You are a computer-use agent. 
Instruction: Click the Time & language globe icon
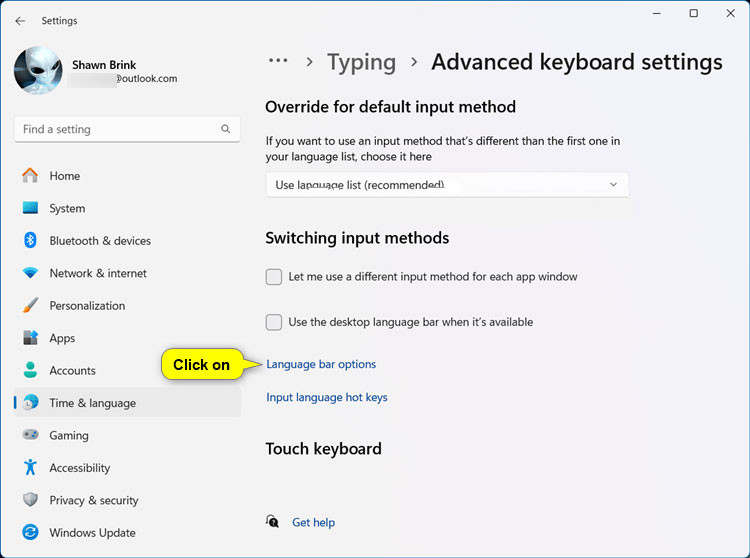click(30, 403)
